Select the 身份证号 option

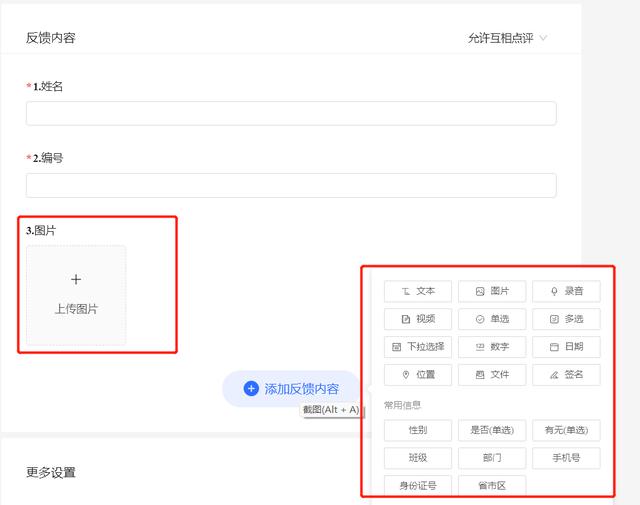(x=418, y=485)
